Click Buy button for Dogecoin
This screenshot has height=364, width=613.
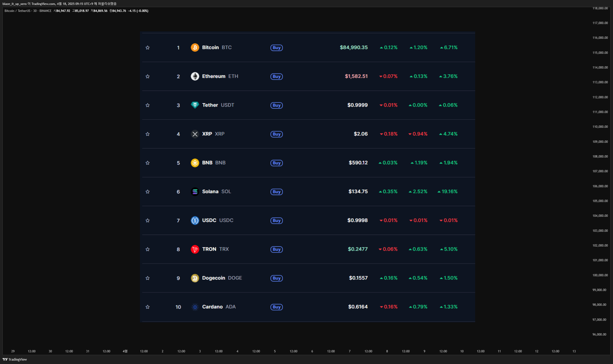click(276, 278)
